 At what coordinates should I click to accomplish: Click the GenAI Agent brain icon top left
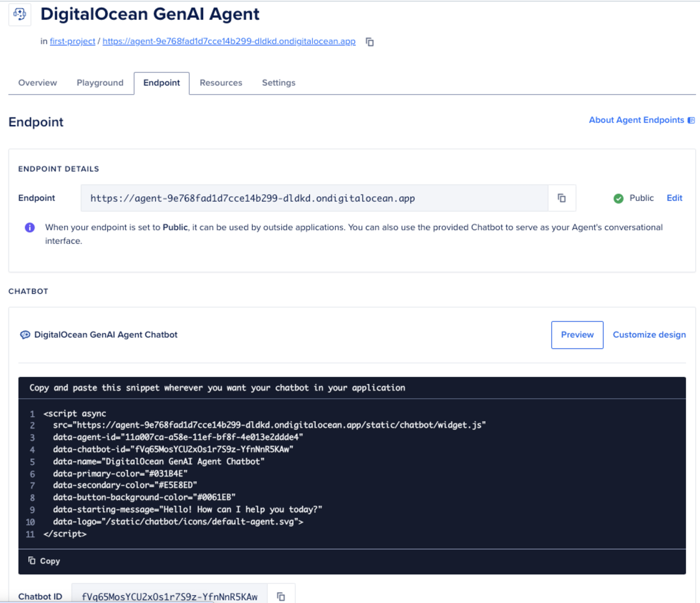click(20, 14)
